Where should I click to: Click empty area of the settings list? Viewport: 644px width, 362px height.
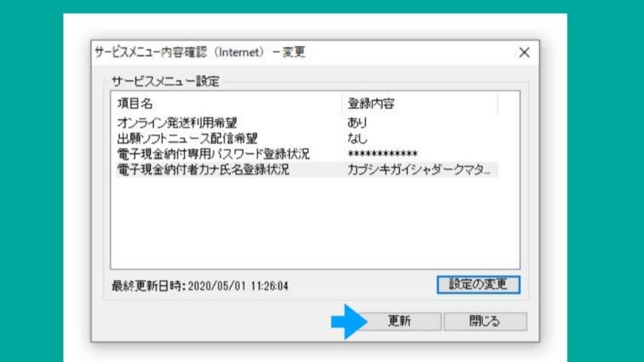pos(314,224)
